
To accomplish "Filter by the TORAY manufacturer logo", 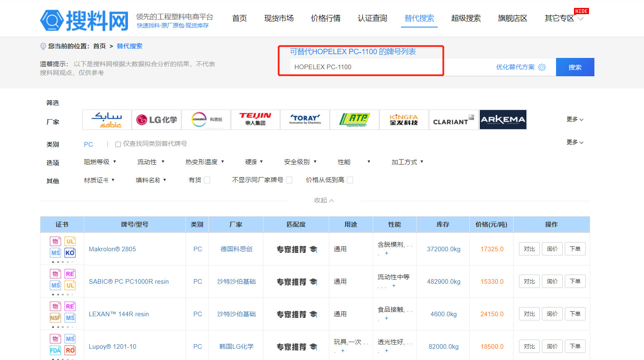I will pos(305,120).
